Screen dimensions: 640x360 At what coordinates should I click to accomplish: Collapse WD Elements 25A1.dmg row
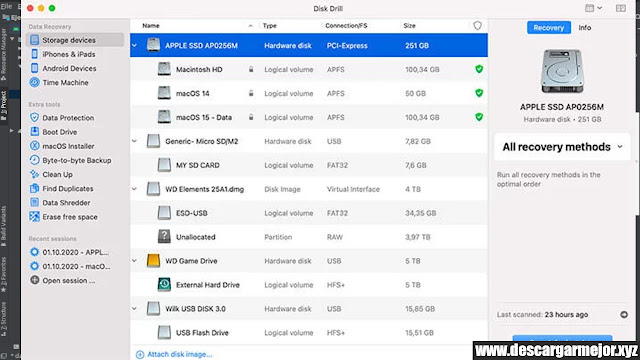click(134, 189)
